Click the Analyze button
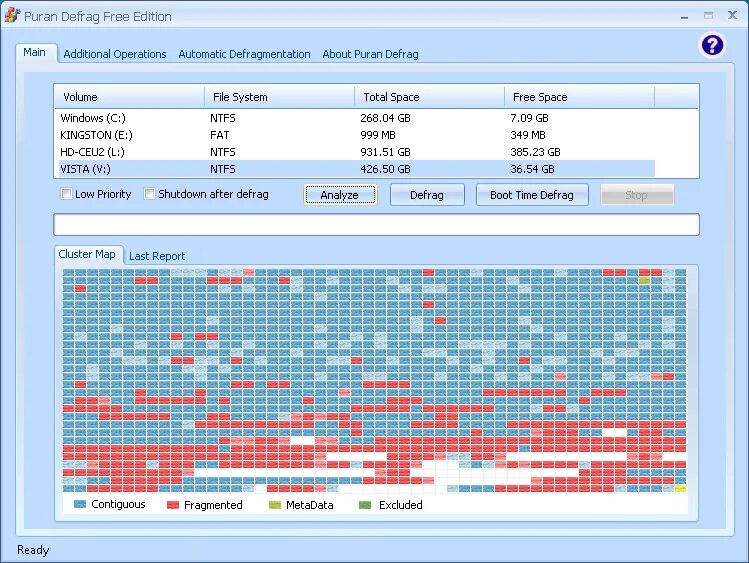 click(340, 195)
